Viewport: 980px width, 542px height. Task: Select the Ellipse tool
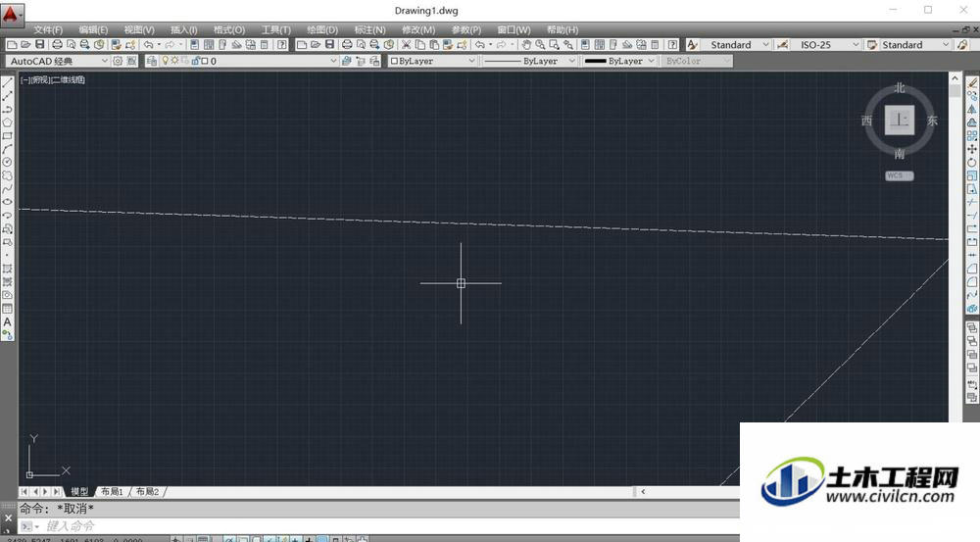point(8,202)
